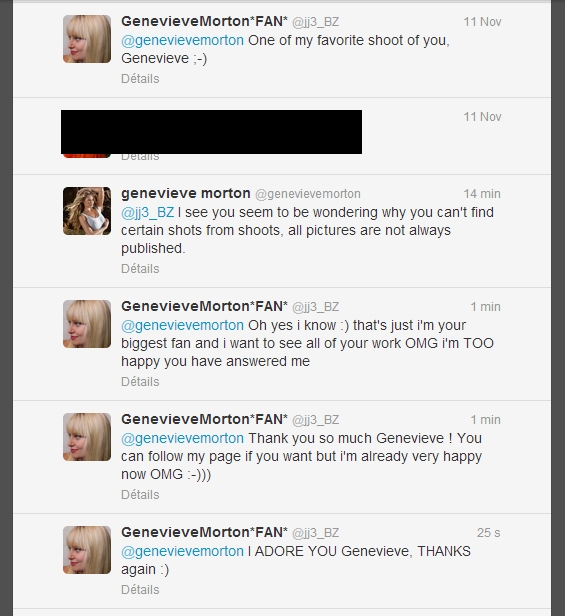Click the @genevievemorton handle beside genevieve's name

coord(308,194)
